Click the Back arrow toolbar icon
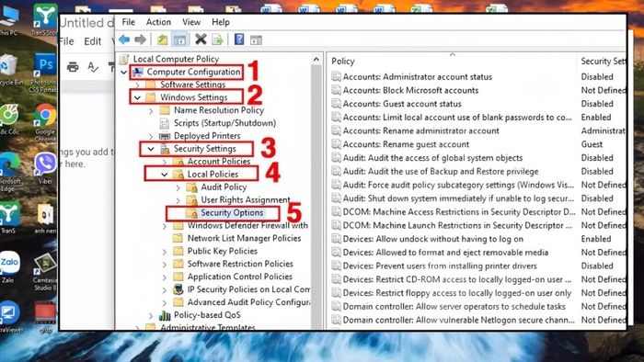This screenshot has width=644, height=362. click(124, 40)
